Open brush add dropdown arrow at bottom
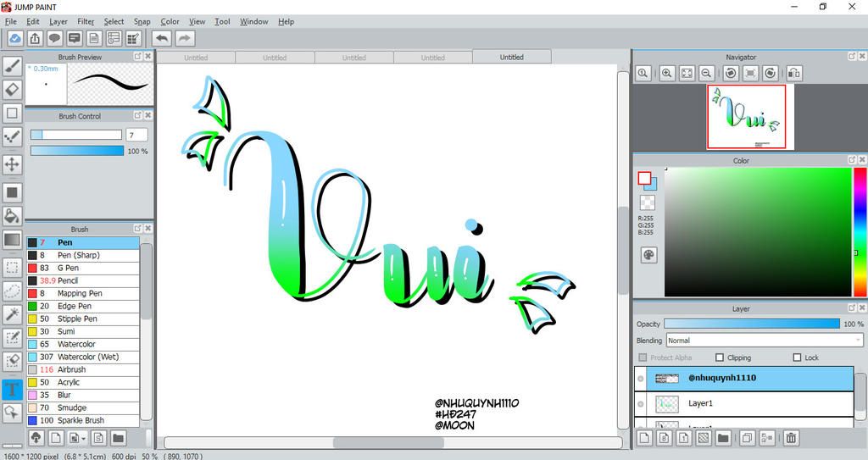The height and width of the screenshot is (460, 868). click(84, 439)
